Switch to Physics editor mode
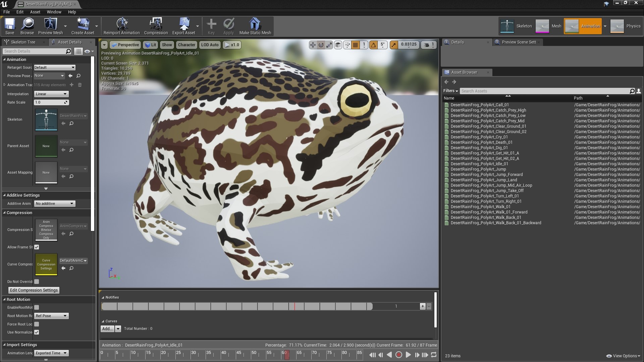Image resolution: width=644 pixels, height=362 pixels. pyautogui.click(x=626, y=26)
